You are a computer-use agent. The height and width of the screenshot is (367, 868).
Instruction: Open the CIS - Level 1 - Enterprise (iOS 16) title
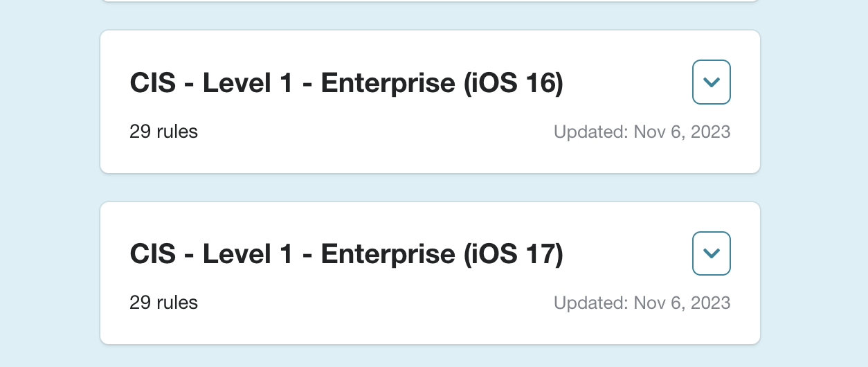point(346,84)
